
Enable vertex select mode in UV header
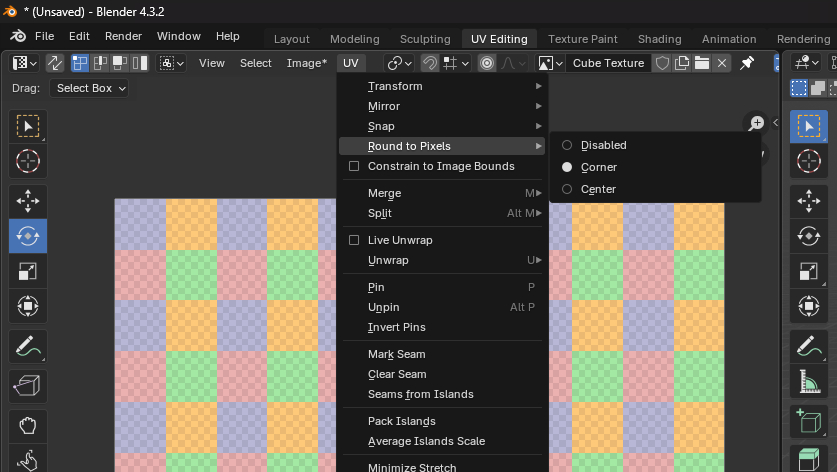click(x=80, y=63)
